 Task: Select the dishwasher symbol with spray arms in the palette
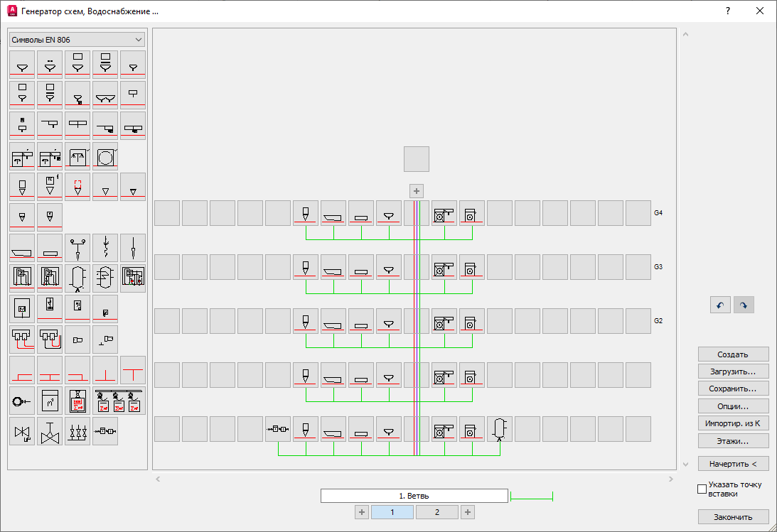[77, 156]
